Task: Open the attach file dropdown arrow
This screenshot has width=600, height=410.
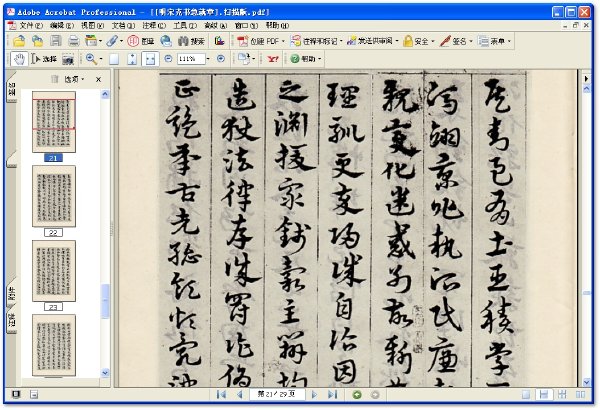Action: 121,41
